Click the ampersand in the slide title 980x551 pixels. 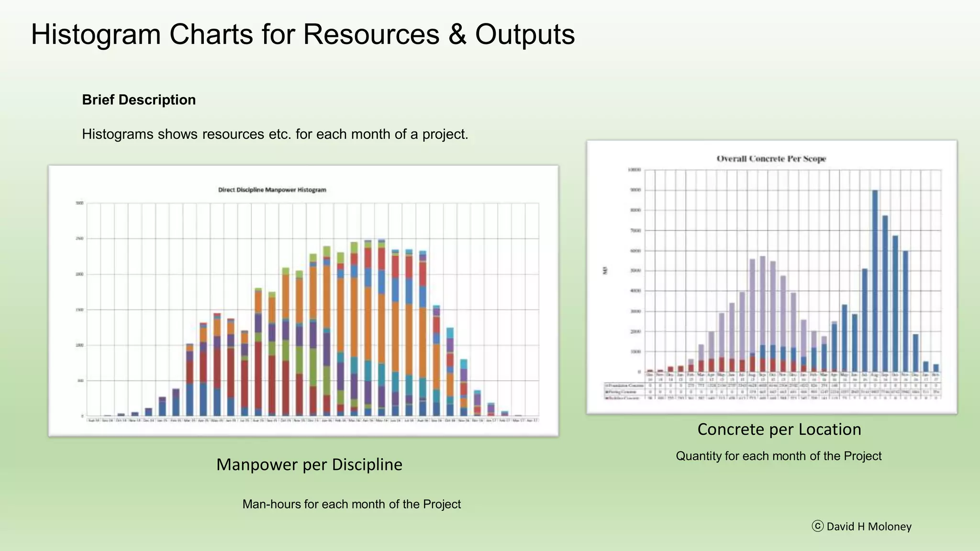457,35
